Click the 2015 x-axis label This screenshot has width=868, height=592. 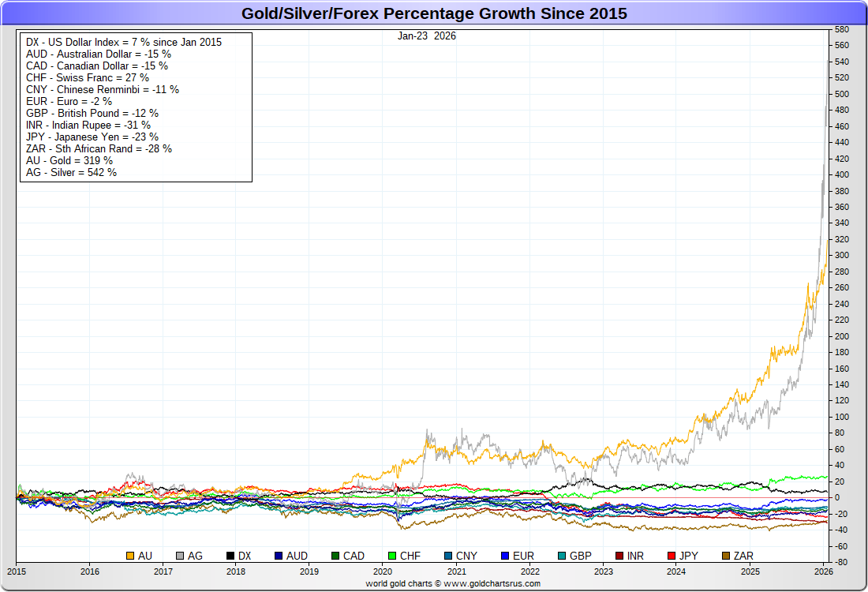[x=16, y=571]
